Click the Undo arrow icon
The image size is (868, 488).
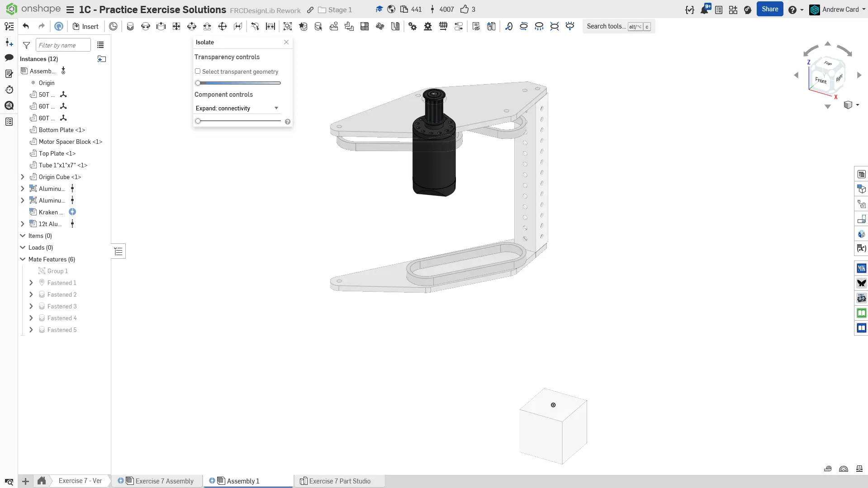tap(26, 26)
